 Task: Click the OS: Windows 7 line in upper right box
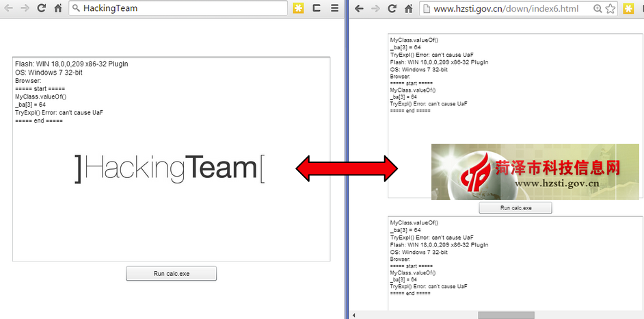coord(419,69)
